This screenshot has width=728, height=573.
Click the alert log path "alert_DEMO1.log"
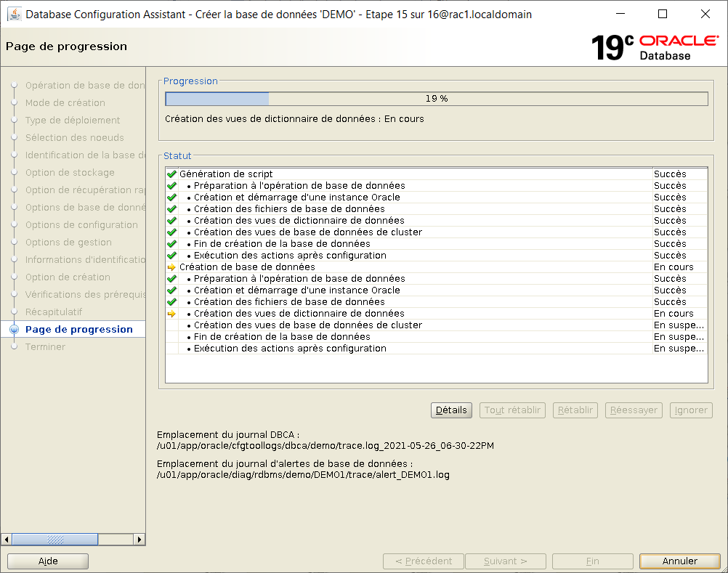tap(303, 475)
